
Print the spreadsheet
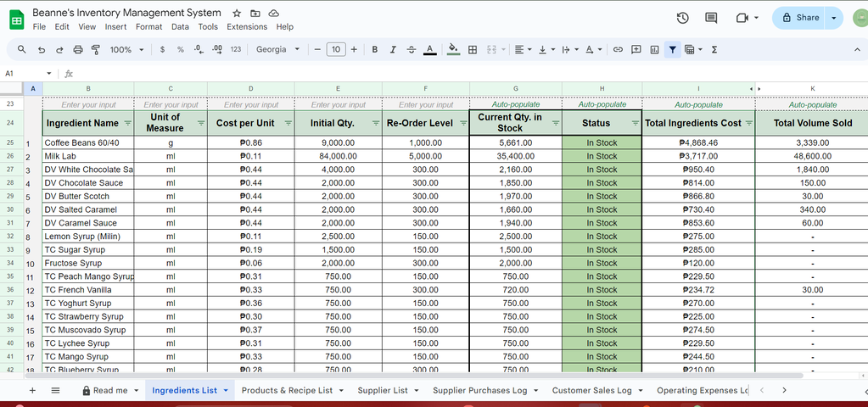click(78, 50)
